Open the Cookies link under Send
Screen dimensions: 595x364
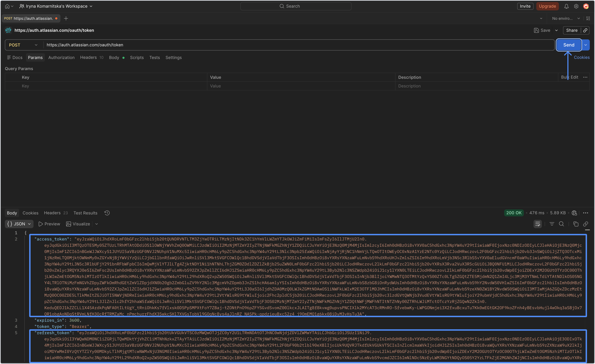pos(581,57)
